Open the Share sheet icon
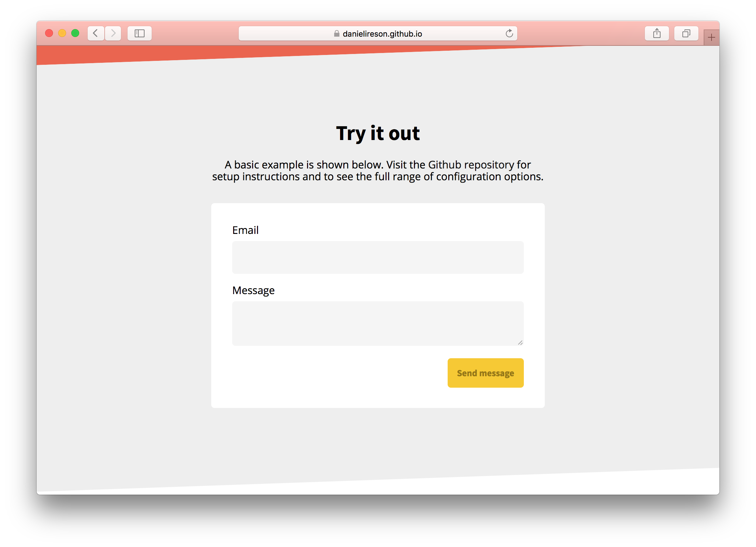 [656, 33]
